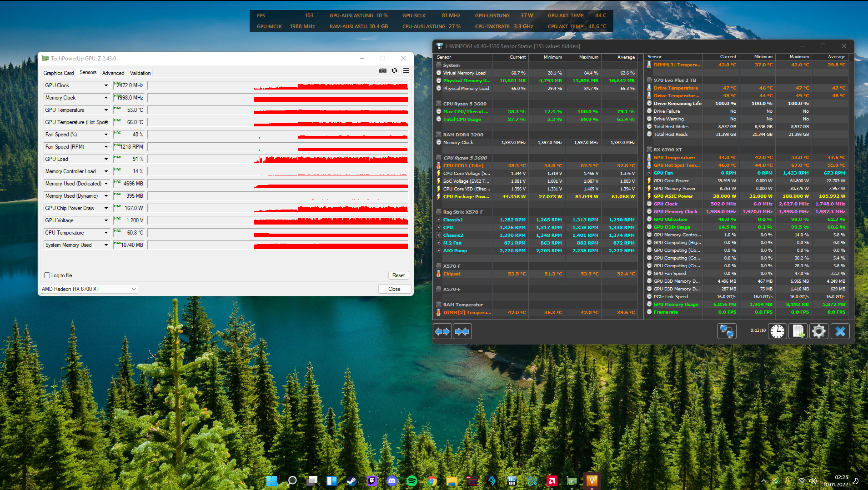Select the GPU Hot Spot Temperature row
This screenshot has height=490, width=868.
(x=747, y=165)
